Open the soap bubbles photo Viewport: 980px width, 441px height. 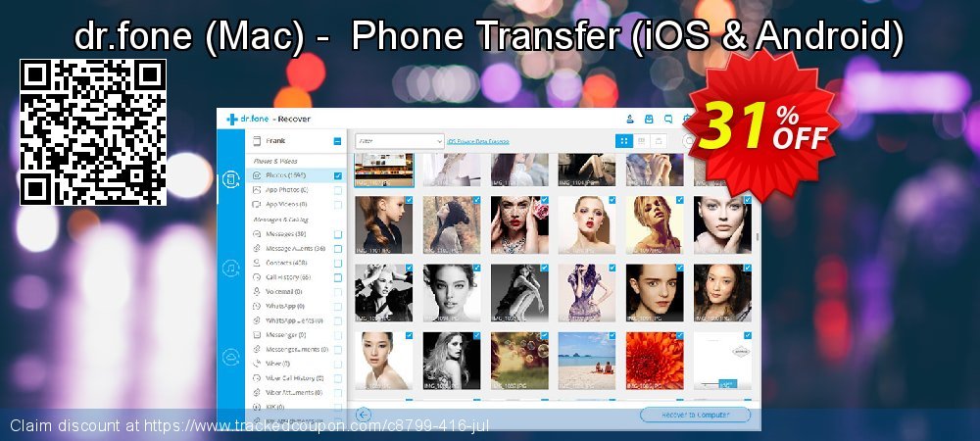519,361
